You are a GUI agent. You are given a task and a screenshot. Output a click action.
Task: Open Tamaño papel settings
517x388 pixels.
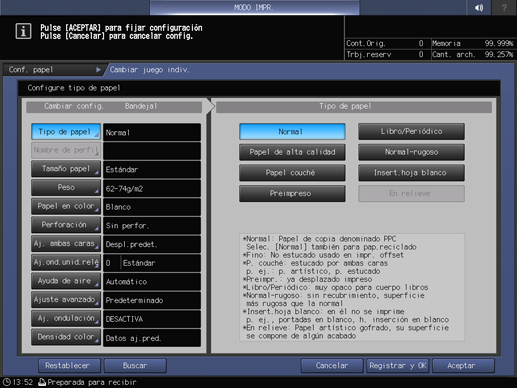(66, 169)
